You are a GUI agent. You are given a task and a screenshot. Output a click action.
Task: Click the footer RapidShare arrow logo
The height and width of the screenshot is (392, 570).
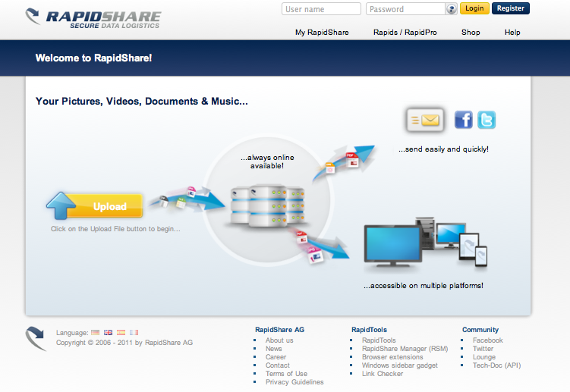click(x=36, y=339)
